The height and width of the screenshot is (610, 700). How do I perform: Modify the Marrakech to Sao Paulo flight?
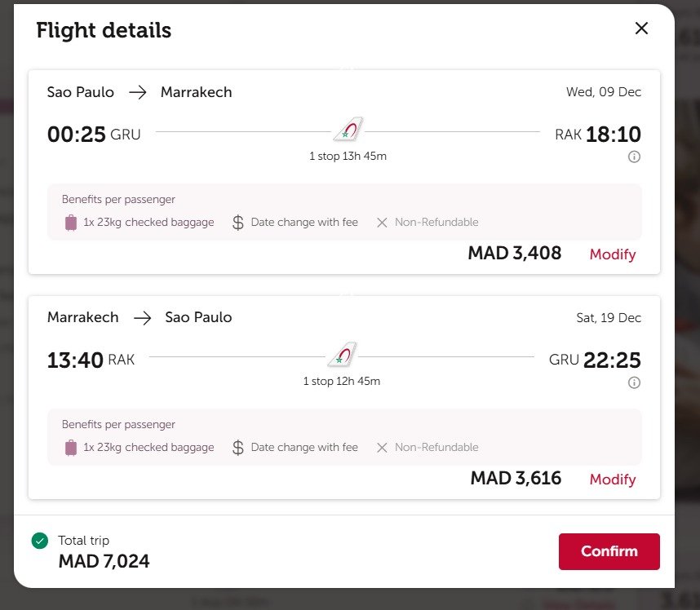pos(612,480)
